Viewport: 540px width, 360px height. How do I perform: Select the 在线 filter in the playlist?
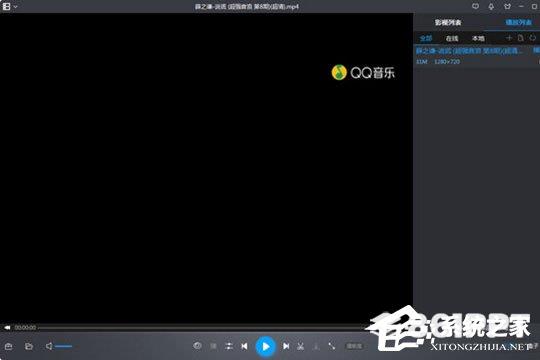pos(452,39)
